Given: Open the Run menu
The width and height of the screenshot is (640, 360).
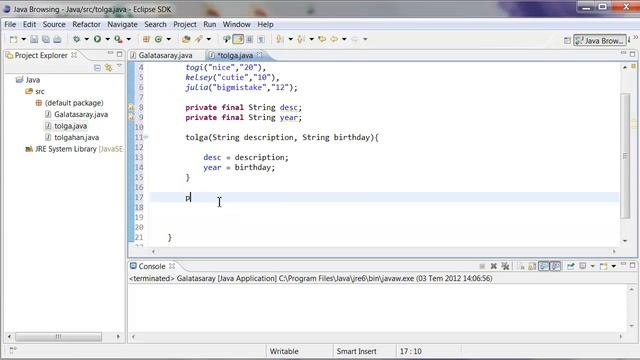Looking at the screenshot, I should pyautogui.click(x=210, y=24).
